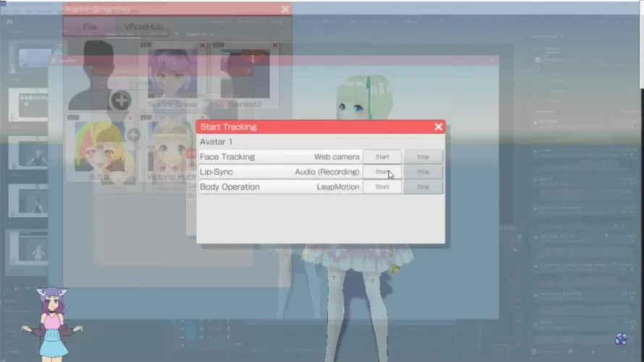Viewport: 644px width, 362px height.
Task: Switch to the File tab
Action: (x=89, y=27)
